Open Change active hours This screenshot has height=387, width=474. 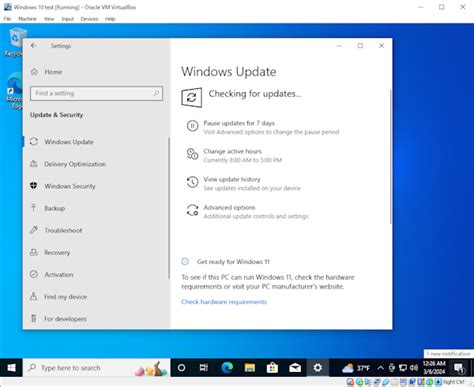[x=233, y=151]
